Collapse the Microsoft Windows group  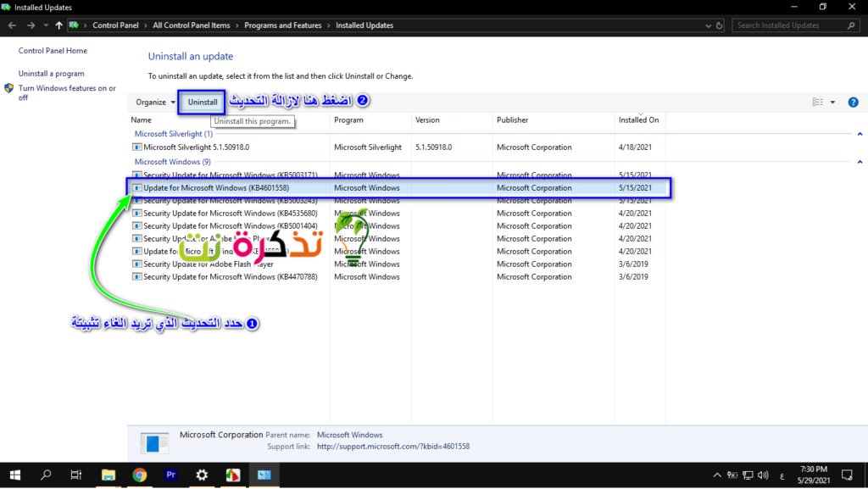pyautogui.click(x=860, y=162)
